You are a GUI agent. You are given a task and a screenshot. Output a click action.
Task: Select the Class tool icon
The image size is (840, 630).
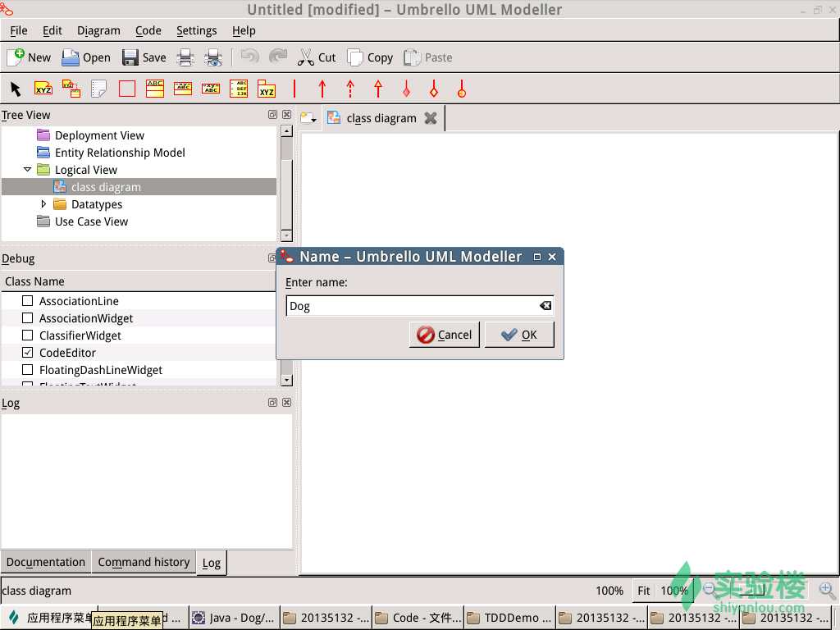[155, 89]
